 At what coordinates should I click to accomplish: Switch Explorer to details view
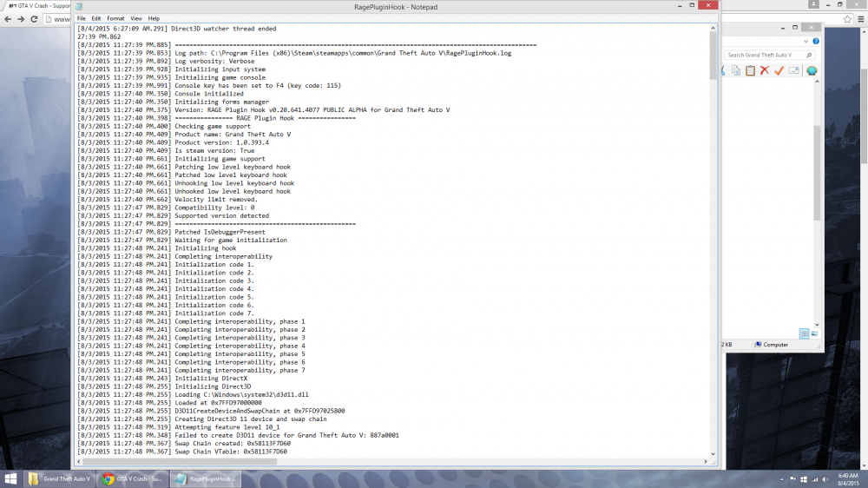(805, 333)
